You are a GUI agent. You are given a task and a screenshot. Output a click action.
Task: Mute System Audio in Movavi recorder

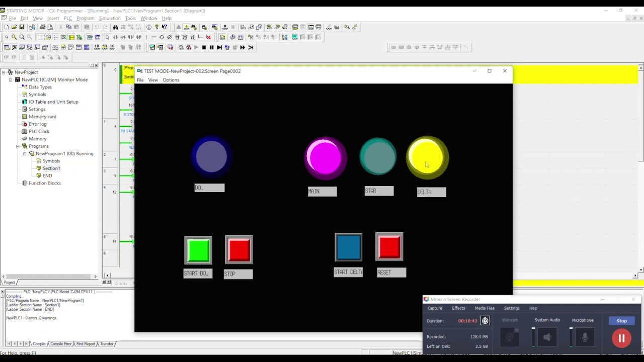547,337
